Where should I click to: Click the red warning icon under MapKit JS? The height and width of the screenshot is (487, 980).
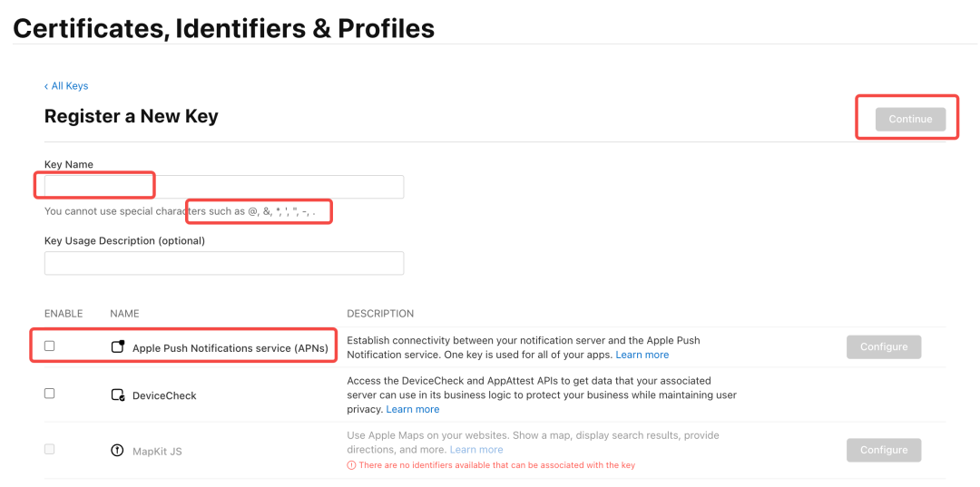tap(351, 465)
